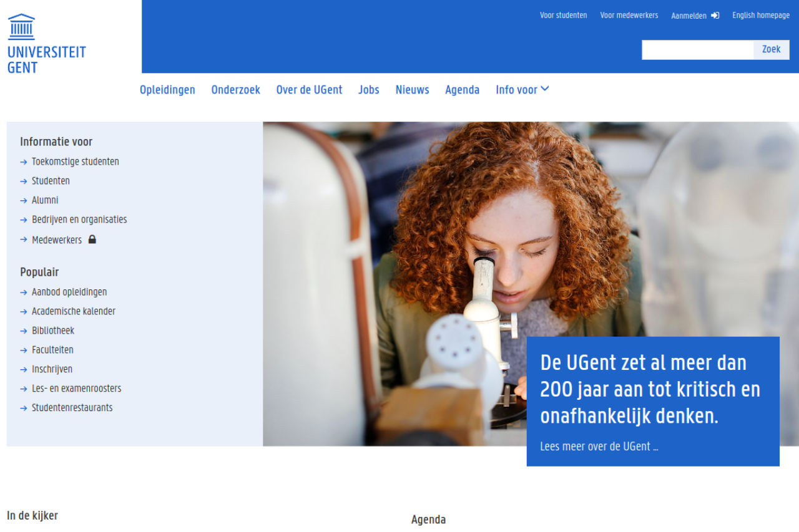Viewport: 799px width, 532px height.
Task: Click the Universiteit Gent logo
Action: point(47,44)
